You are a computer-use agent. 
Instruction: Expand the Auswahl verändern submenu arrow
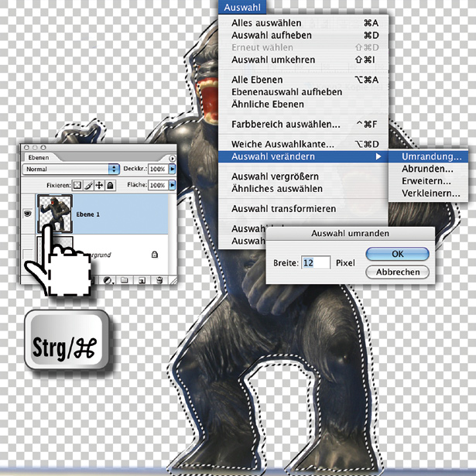378,156
